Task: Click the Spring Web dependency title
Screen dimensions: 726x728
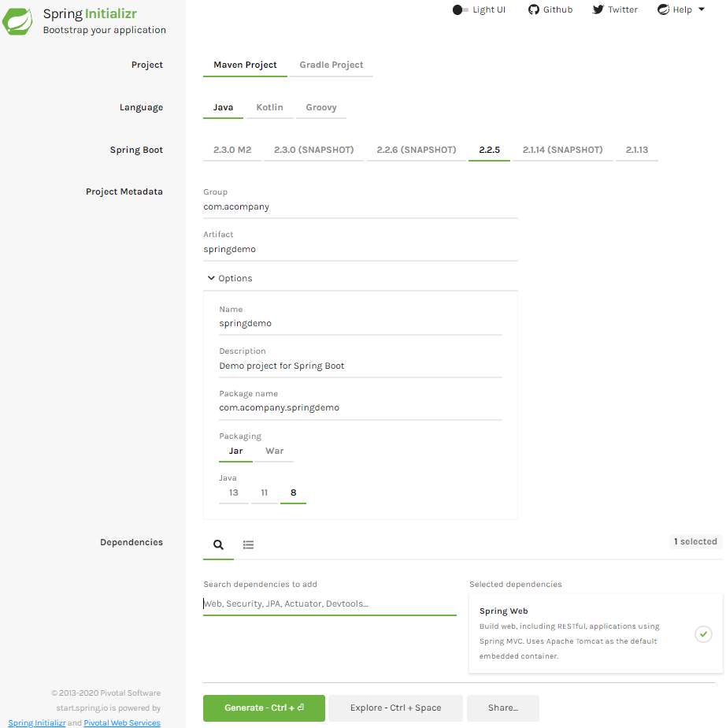Action: (503, 611)
